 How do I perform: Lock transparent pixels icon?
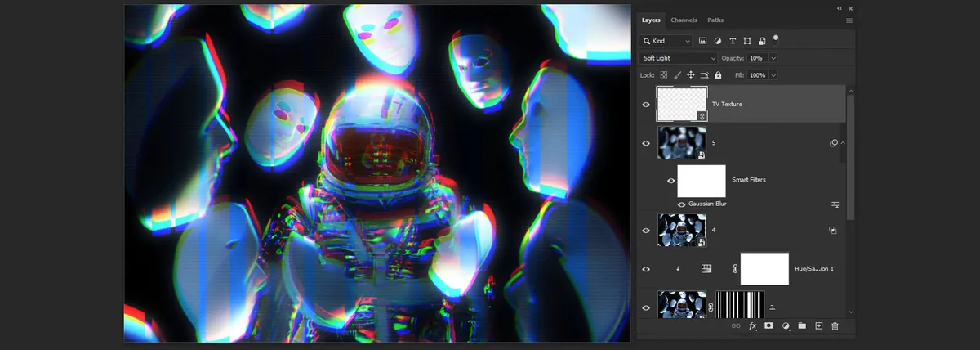pyautogui.click(x=663, y=74)
